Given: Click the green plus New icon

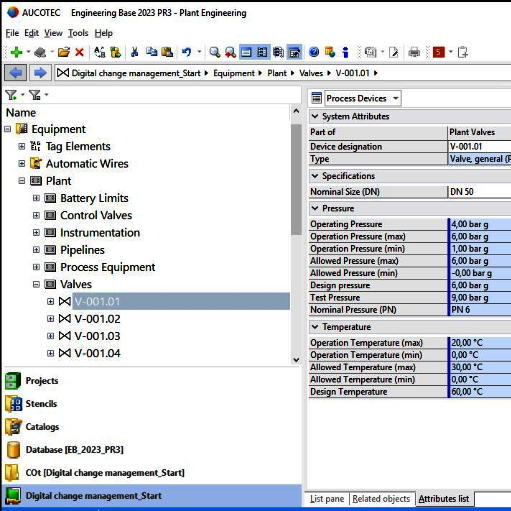Looking at the screenshot, I should pos(16,52).
